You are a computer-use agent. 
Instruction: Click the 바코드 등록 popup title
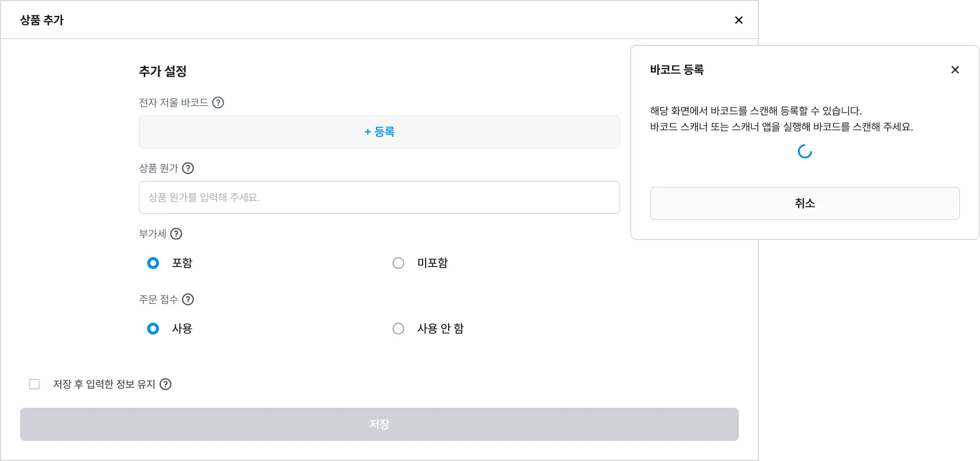point(677,70)
